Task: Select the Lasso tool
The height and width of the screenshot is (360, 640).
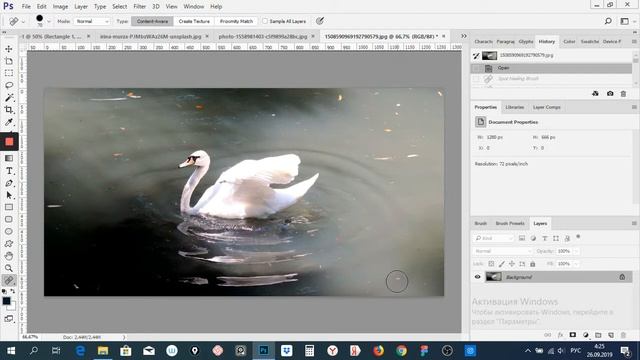Action: pyautogui.click(x=9, y=85)
